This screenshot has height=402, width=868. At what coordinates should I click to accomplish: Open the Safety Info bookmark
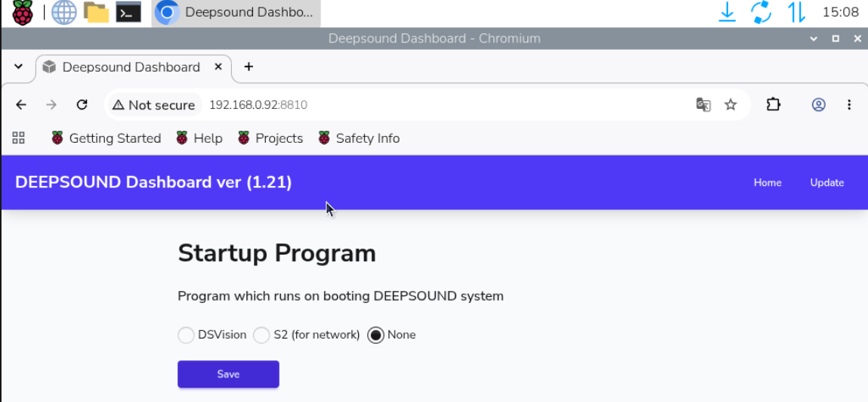click(x=359, y=138)
